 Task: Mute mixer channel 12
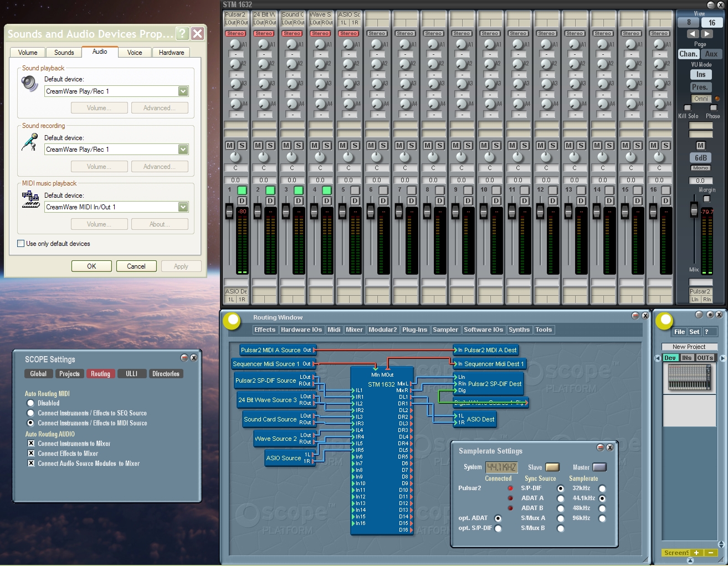[541, 145]
